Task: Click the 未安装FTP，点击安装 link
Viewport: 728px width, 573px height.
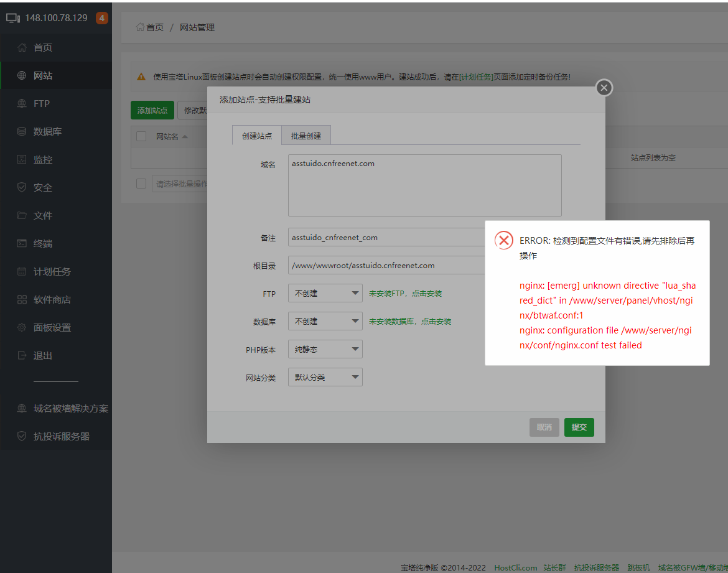Action: (405, 294)
